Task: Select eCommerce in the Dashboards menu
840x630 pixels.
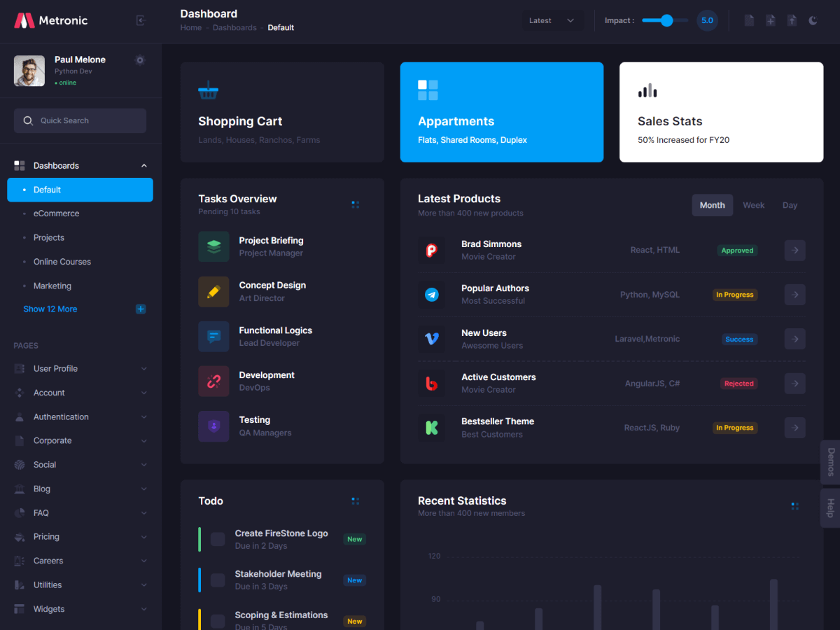Action: pyautogui.click(x=56, y=213)
